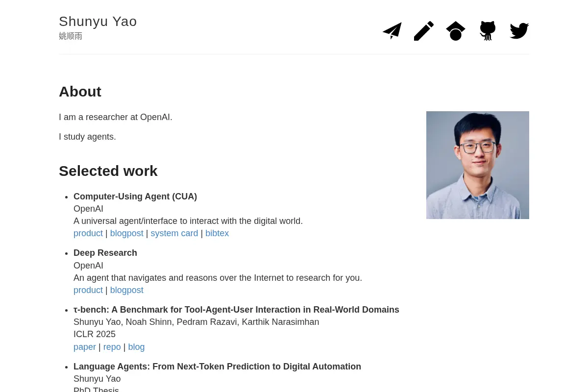Screen dimensions: 588x392
Task: Open the paper plane email icon
Action: pyautogui.click(x=392, y=31)
